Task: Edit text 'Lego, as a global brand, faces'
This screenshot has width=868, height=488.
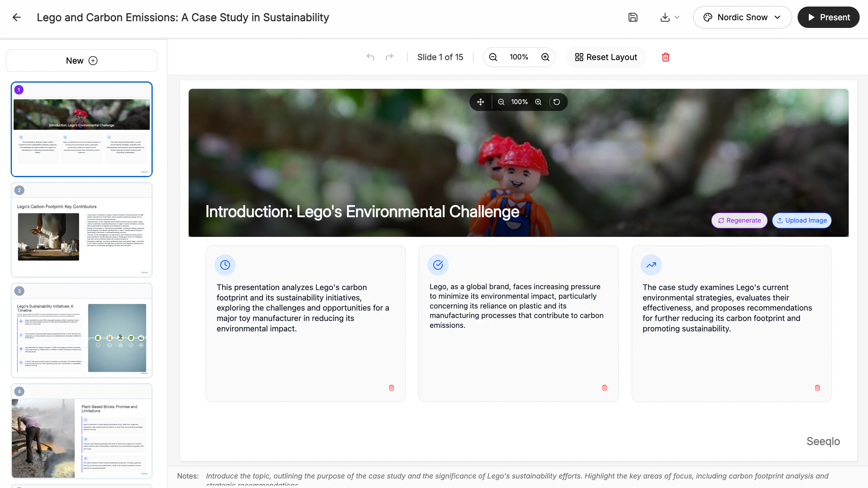Action: click(516, 306)
